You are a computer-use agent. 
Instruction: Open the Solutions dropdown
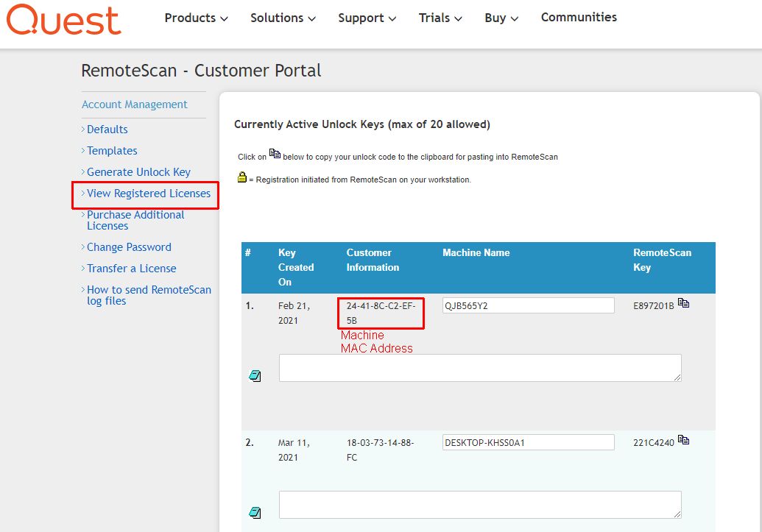[282, 17]
